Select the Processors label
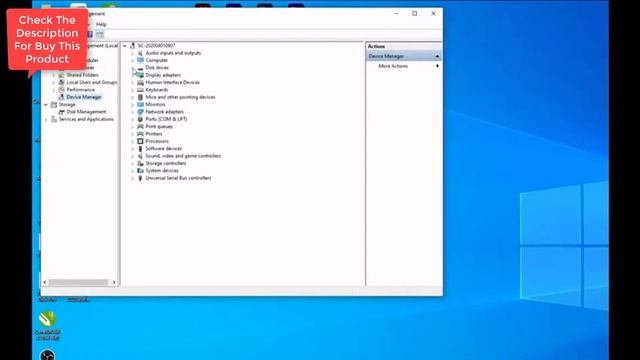Viewport: 640px width, 360px height. (157, 141)
